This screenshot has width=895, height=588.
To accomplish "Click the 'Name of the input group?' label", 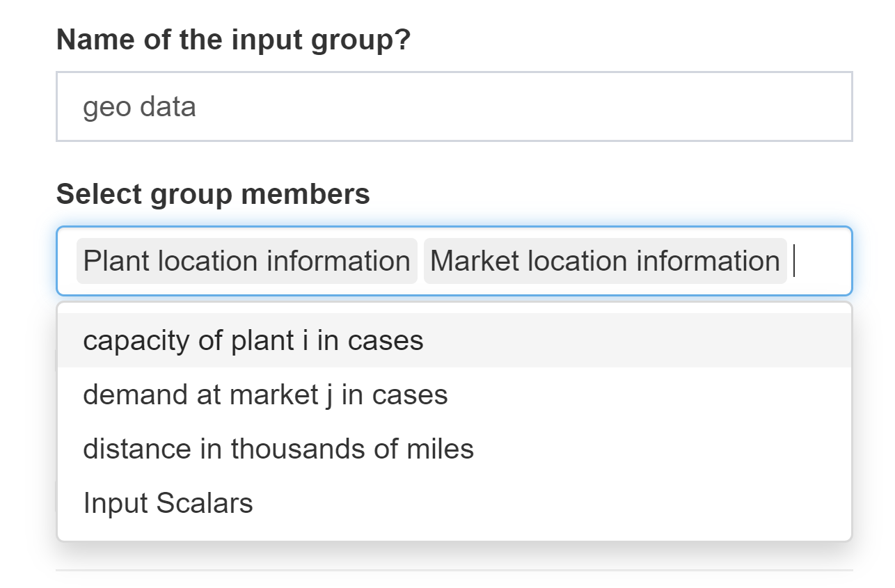I will (x=234, y=40).
